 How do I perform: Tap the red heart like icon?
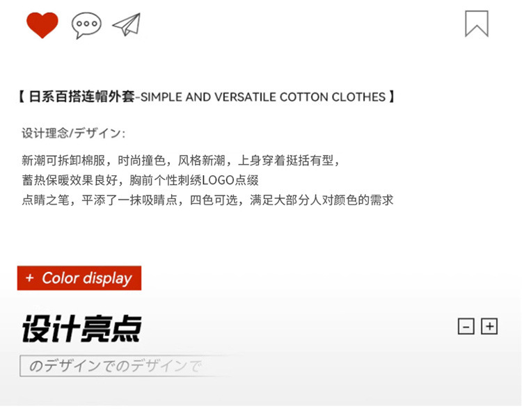[x=42, y=25]
